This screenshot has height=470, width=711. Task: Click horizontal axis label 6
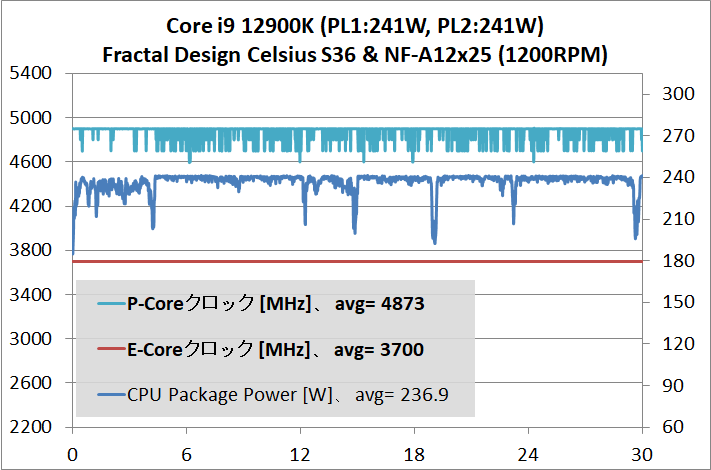tap(186, 455)
